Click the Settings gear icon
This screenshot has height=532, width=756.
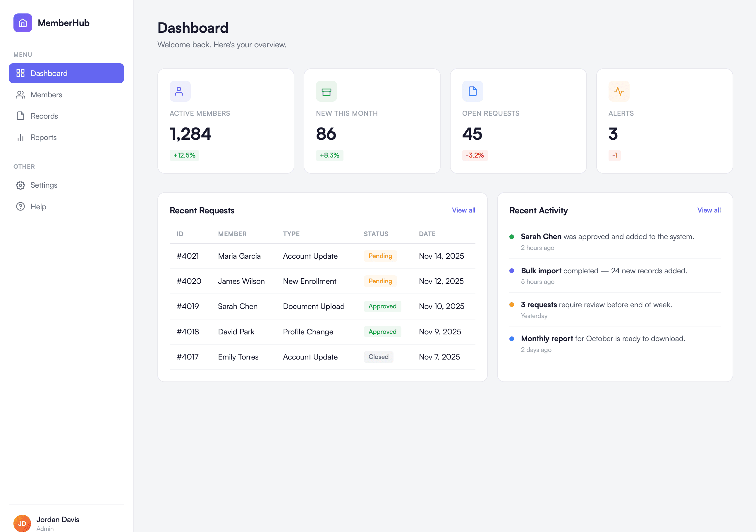[x=20, y=185]
